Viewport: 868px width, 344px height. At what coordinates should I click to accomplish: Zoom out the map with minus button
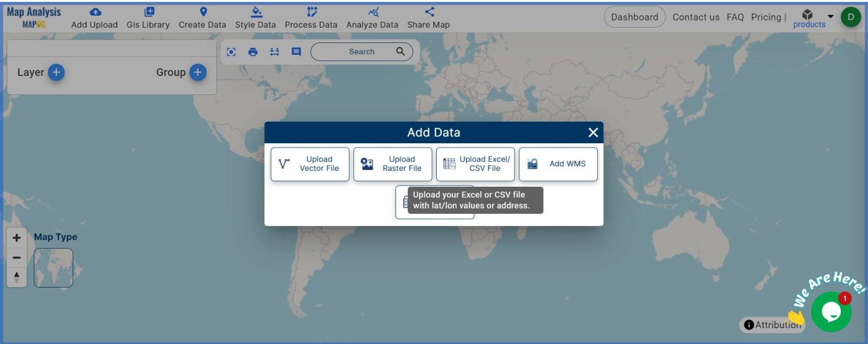tap(17, 258)
